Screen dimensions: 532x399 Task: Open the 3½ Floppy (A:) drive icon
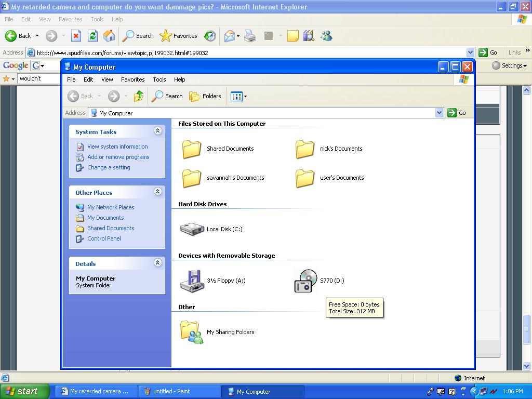tap(192, 281)
